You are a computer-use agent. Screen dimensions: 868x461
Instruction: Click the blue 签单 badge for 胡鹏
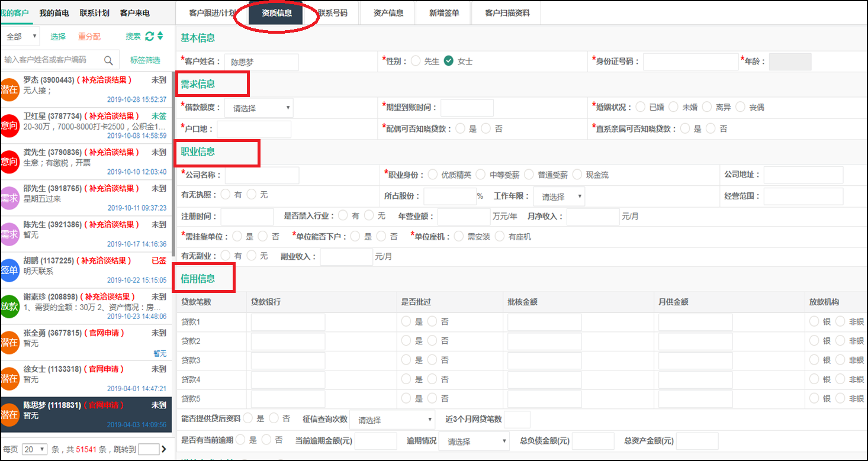point(9,270)
